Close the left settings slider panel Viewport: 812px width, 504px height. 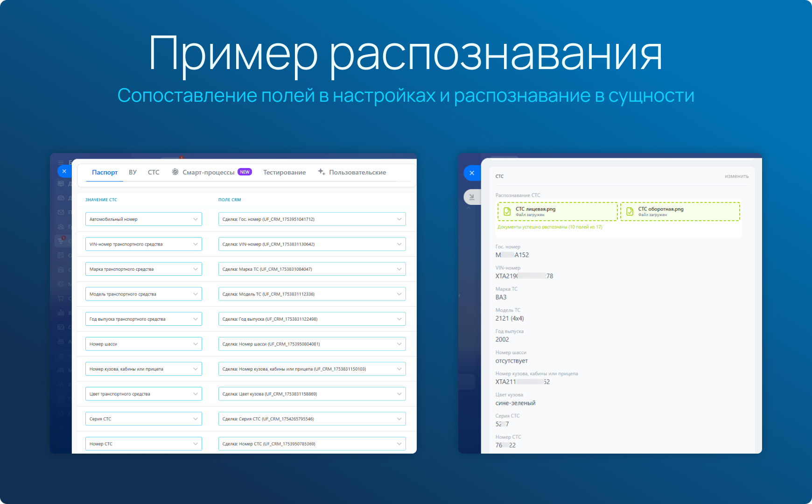coord(64,171)
